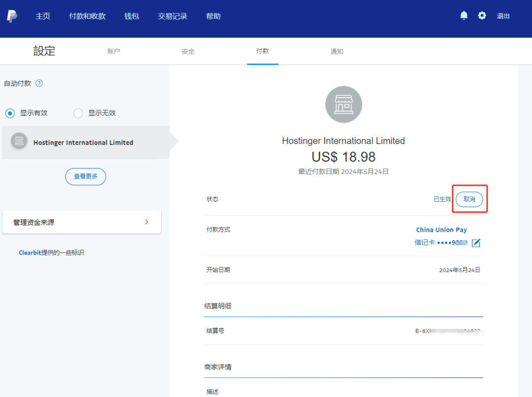Open the 主页 menu item
Viewport: 532px width, 397px height.
point(43,16)
